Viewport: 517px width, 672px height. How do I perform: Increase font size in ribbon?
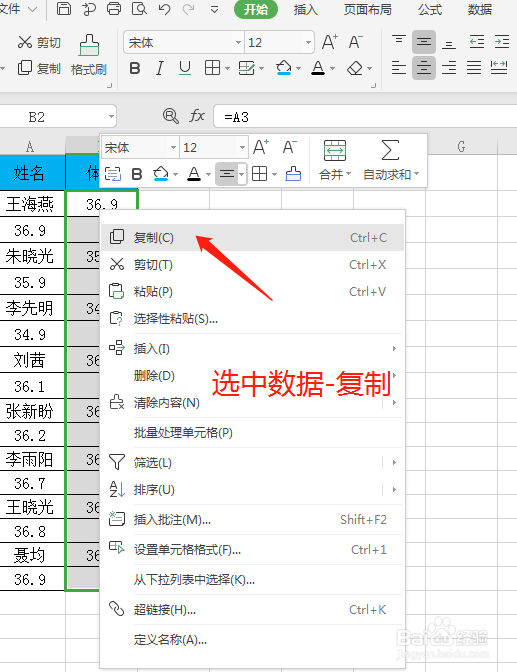pyautogui.click(x=330, y=42)
